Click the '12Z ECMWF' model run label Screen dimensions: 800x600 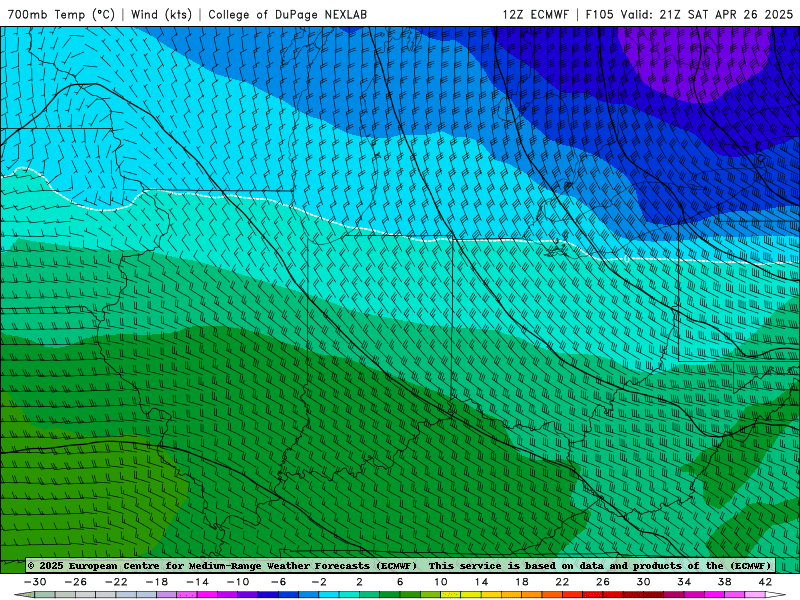click(535, 14)
